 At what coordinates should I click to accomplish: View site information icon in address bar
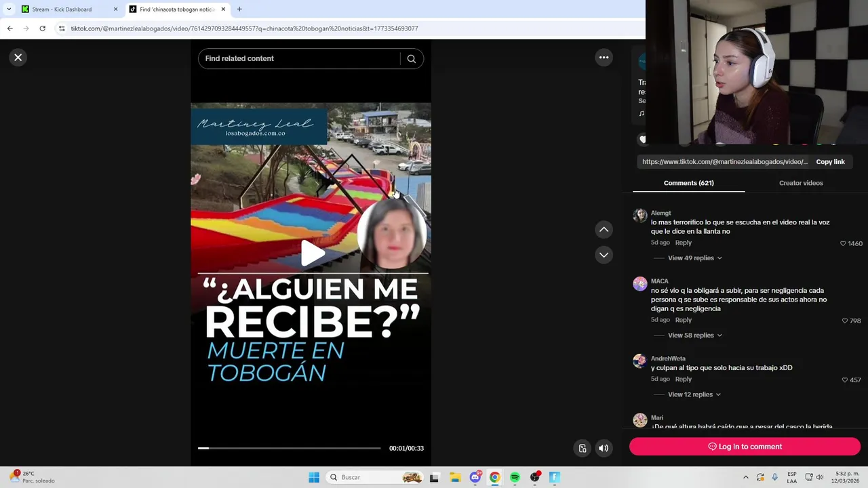[x=62, y=28]
